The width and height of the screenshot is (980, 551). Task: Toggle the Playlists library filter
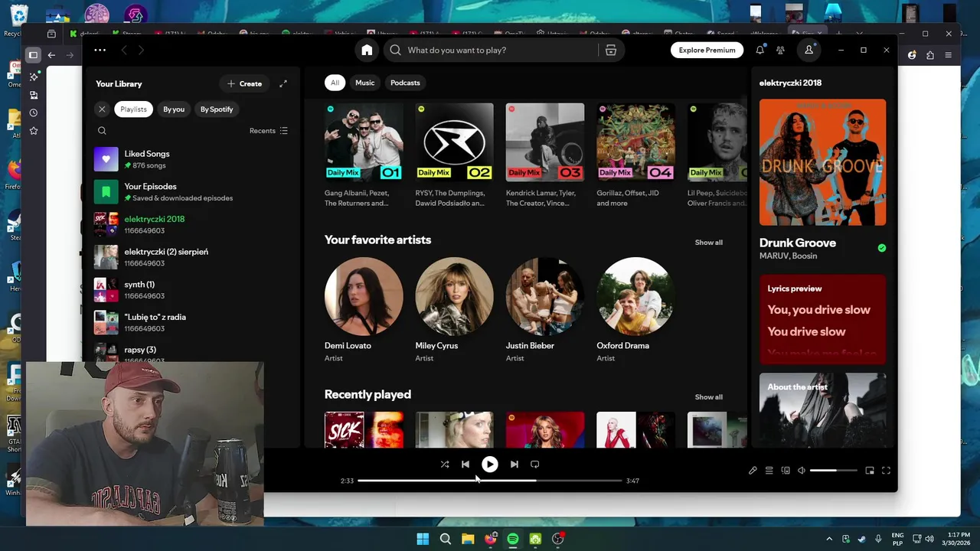(133, 109)
